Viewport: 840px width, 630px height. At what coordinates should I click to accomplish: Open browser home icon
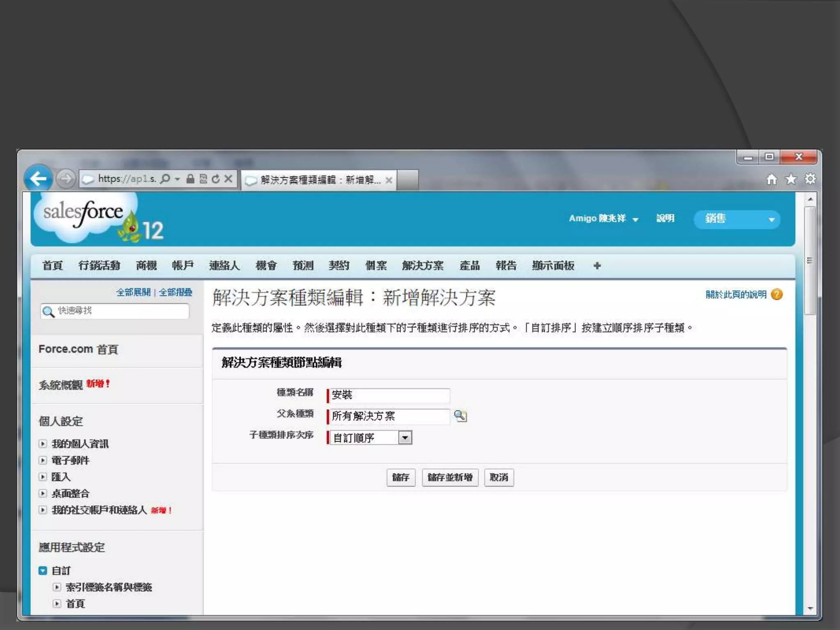pyautogui.click(x=772, y=179)
